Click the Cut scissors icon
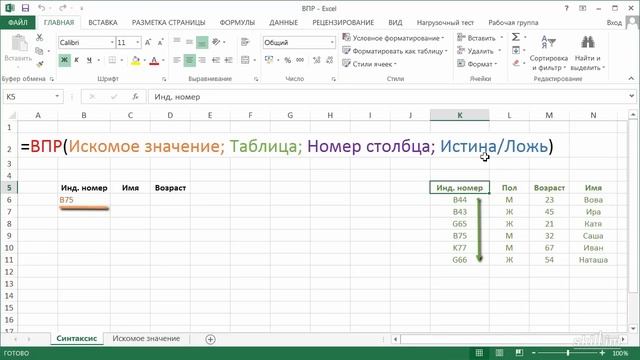Viewport: 640px width, 360px height. pyautogui.click(x=40, y=38)
